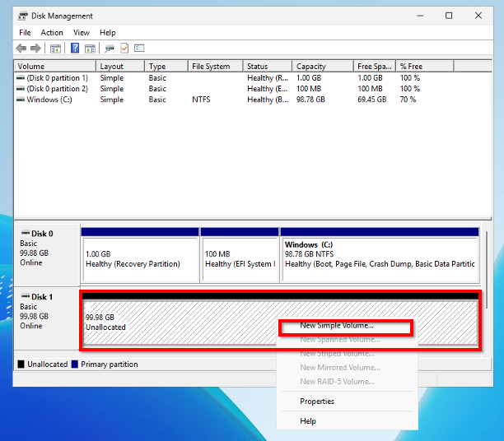Open the Help menu in the menu bar
Image resolution: width=504 pixels, height=441 pixels.
[x=107, y=33]
